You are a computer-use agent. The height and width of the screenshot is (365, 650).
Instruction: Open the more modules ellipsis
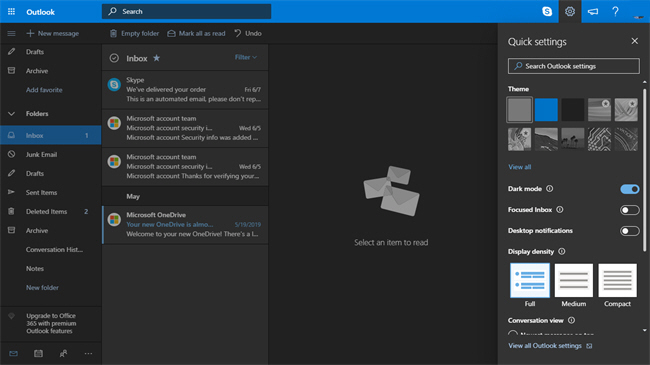pos(88,353)
